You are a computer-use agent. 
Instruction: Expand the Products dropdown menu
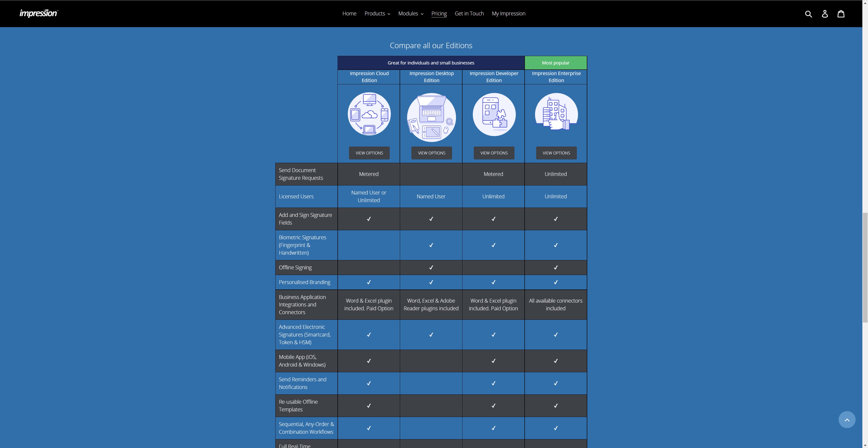tap(377, 14)
